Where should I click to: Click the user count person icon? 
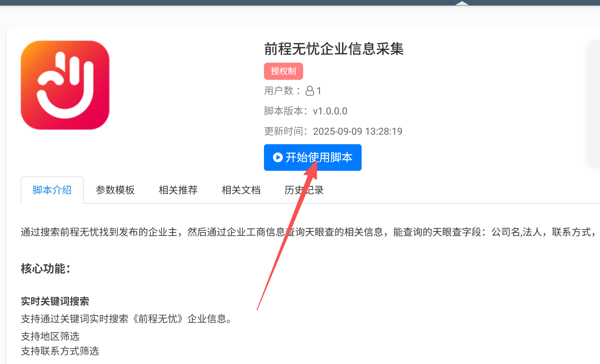click(x=310, y=91)
